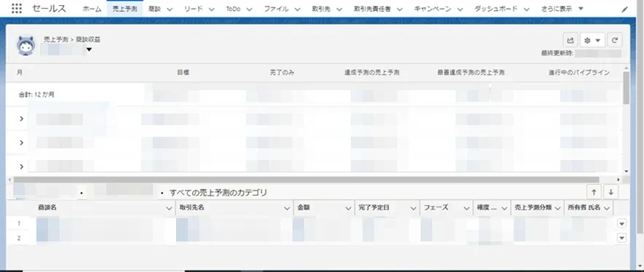
Task: Sort by 取引先名 column header
Action: 192,208
